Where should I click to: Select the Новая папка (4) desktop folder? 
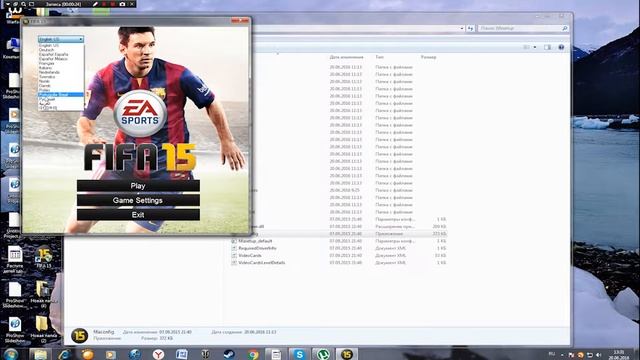point(43,294)
